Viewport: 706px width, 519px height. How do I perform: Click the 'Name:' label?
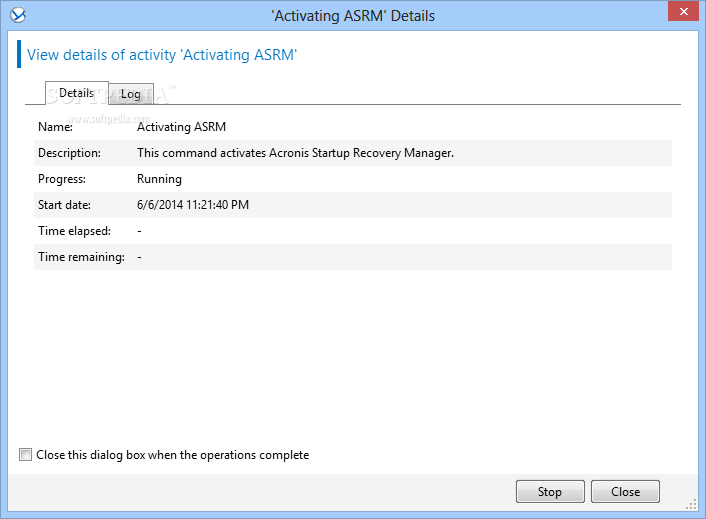[x=55, y=127]
